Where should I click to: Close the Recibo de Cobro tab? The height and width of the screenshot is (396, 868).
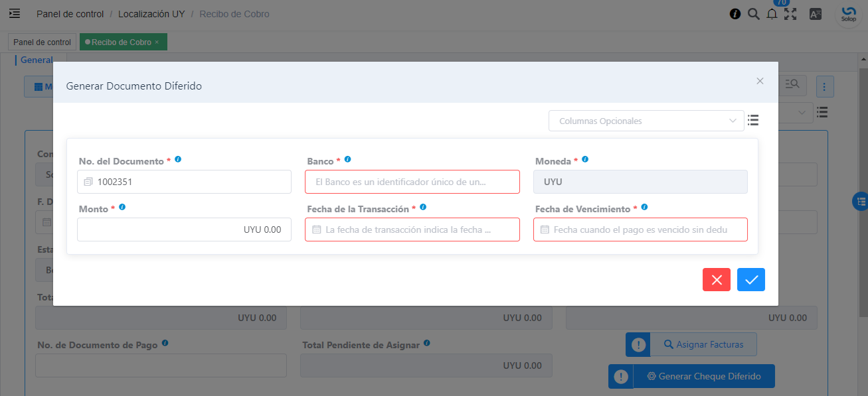157,42
